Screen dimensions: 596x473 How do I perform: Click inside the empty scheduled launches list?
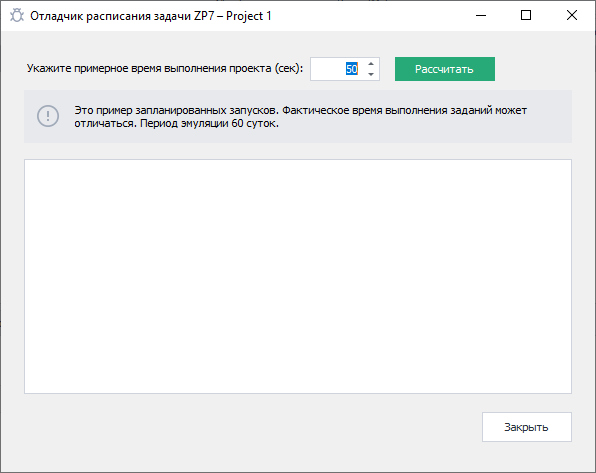[x=298, y=276]
